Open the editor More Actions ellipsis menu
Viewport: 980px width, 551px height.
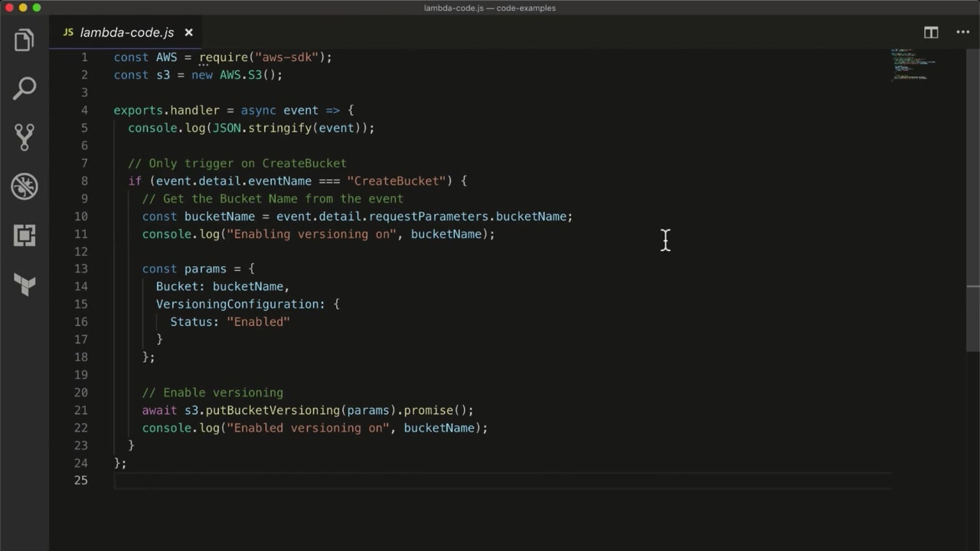[963, 32]
